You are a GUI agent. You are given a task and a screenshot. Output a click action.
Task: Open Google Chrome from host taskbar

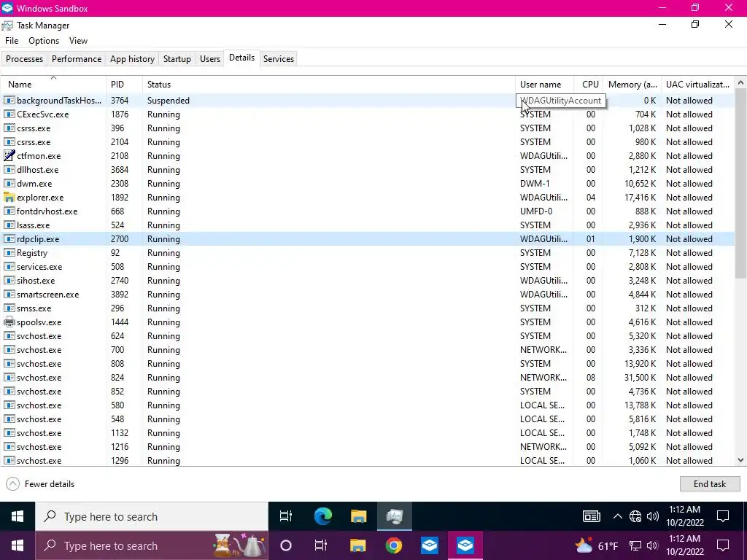(393, 545)
